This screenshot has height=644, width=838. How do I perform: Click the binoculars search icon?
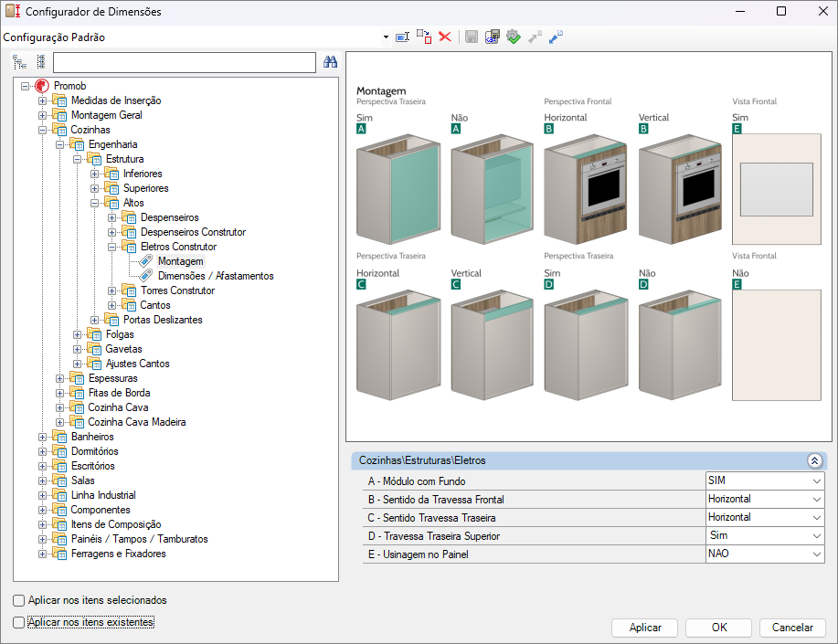click(x=331, y=62)
